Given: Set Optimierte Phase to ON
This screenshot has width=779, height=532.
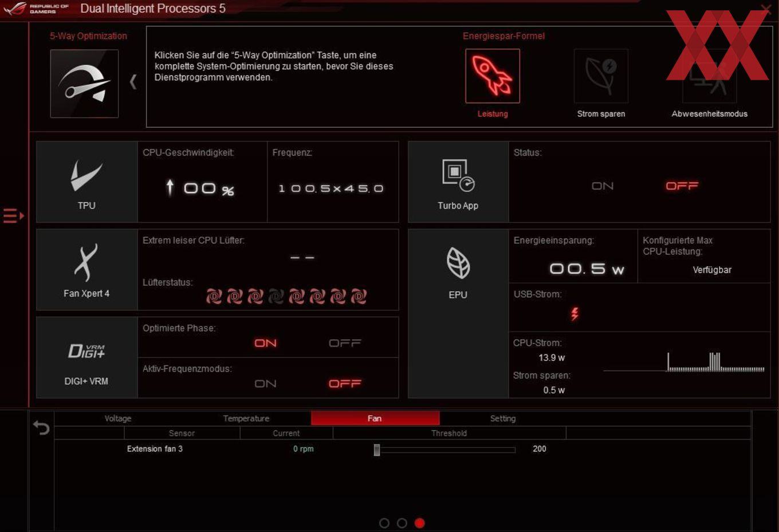Looking at the screenshot, I should point(266,343).
